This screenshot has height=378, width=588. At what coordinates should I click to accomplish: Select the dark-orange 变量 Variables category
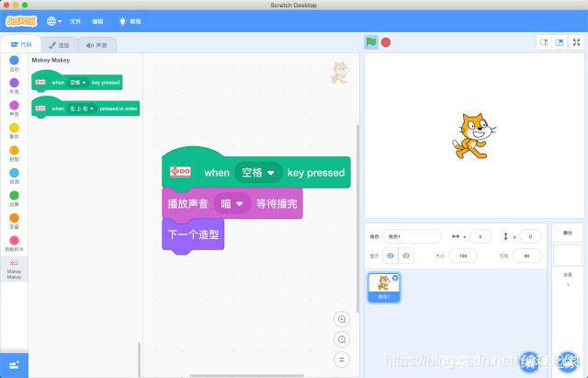point(15,221)
